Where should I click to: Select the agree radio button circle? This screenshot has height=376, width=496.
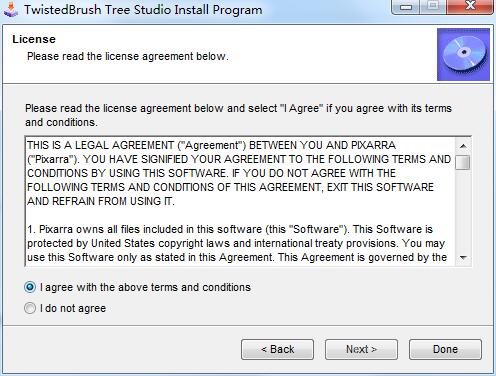click(30, 287)
